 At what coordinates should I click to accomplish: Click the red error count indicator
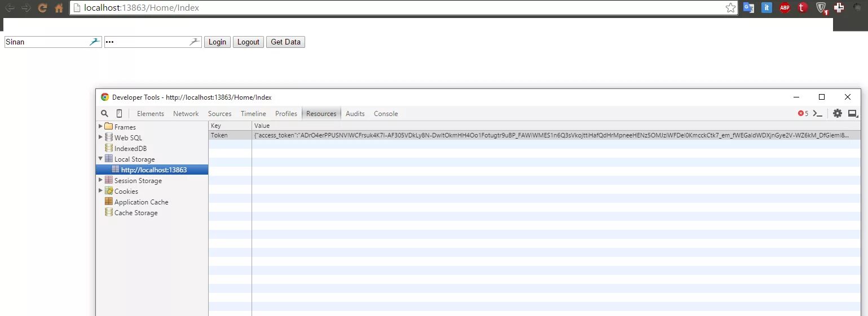point(803,113)
